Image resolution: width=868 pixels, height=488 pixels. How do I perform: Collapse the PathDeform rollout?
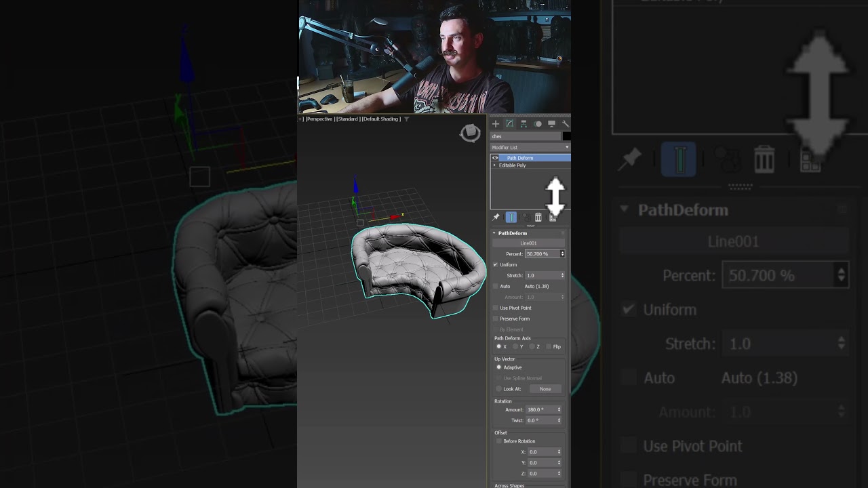(x=494, y=233)
